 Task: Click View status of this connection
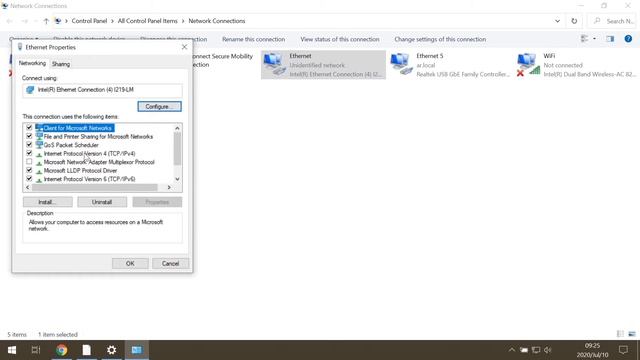click(x=340, y=39)
